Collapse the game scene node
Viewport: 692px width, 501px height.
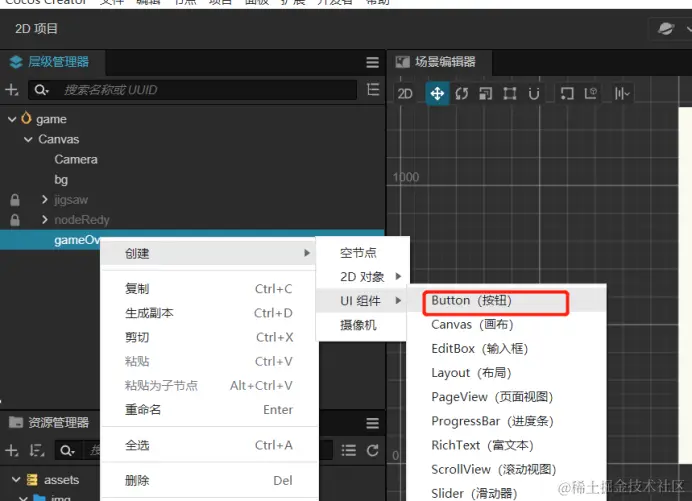click(x=12, y=119)
